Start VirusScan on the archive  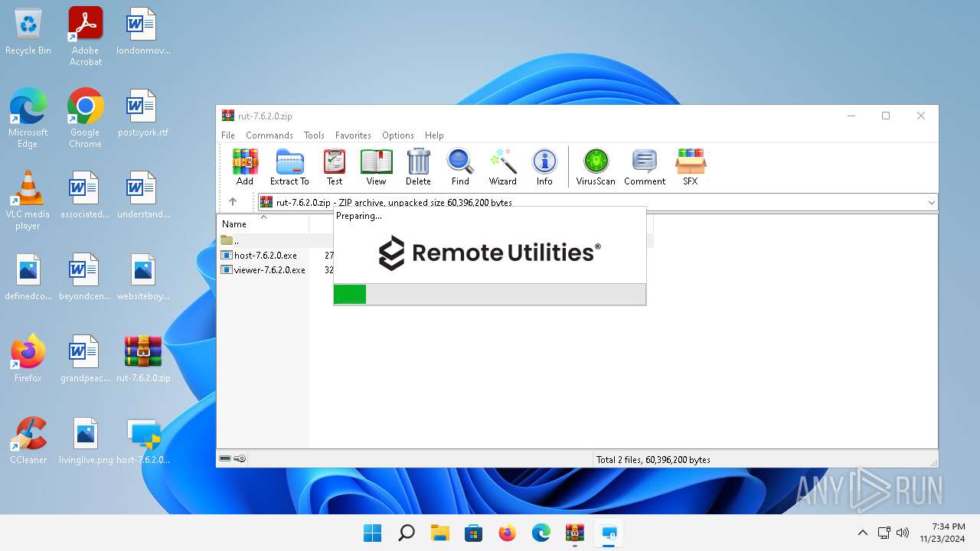596,167
